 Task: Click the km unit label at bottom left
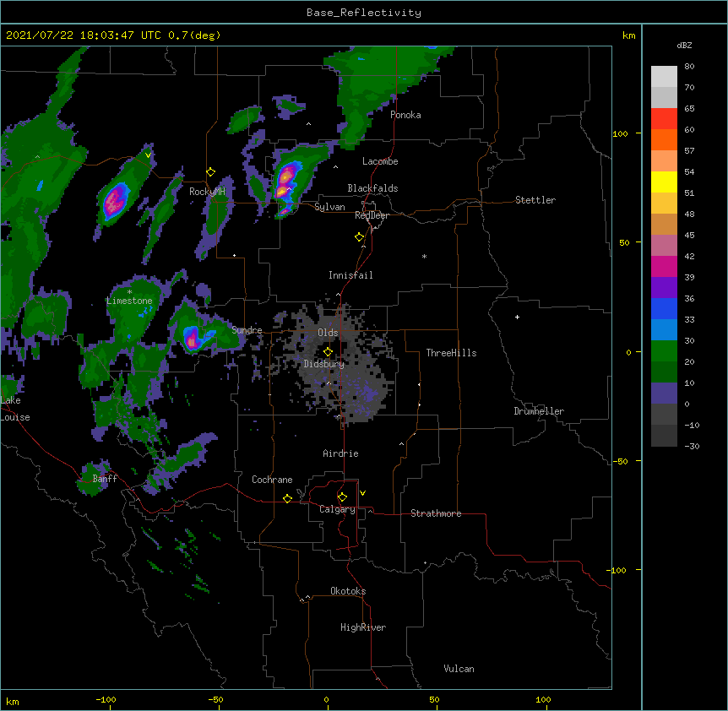(13, 701)
